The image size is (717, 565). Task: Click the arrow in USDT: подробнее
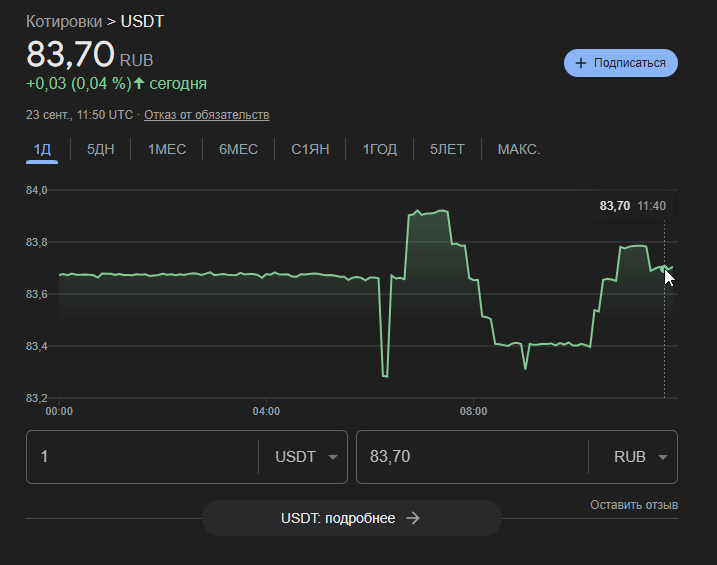click(413, 518)
